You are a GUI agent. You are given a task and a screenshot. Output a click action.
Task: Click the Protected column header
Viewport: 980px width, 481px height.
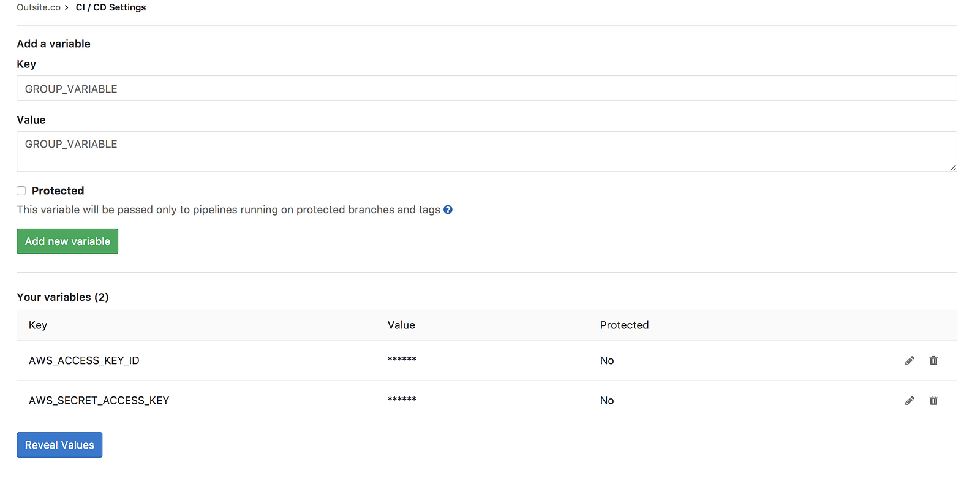click(624, 325)
